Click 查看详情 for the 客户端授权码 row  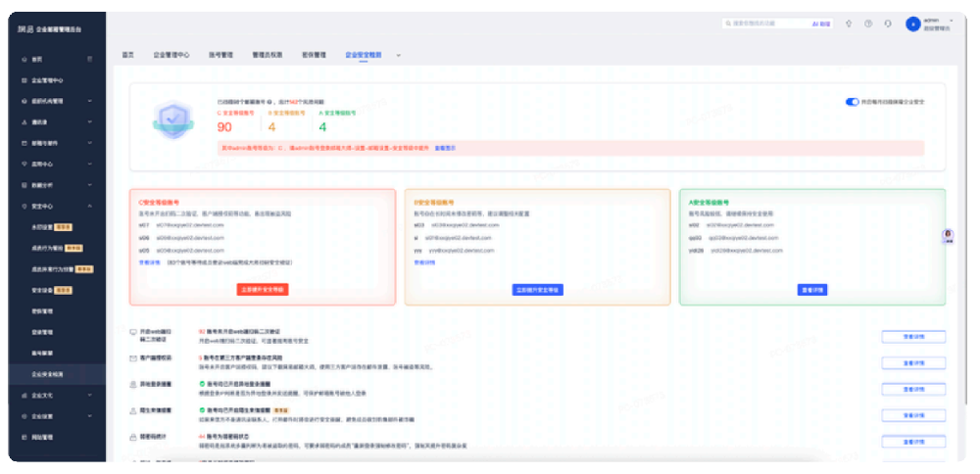pyautogui.click(x=913, y=362)
